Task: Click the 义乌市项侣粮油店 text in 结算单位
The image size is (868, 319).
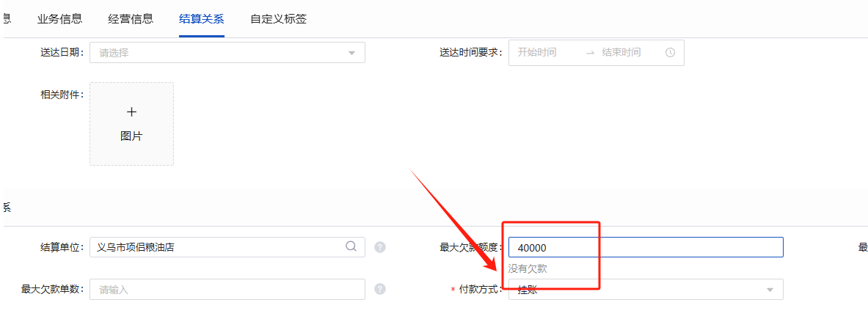Action: 136,247
